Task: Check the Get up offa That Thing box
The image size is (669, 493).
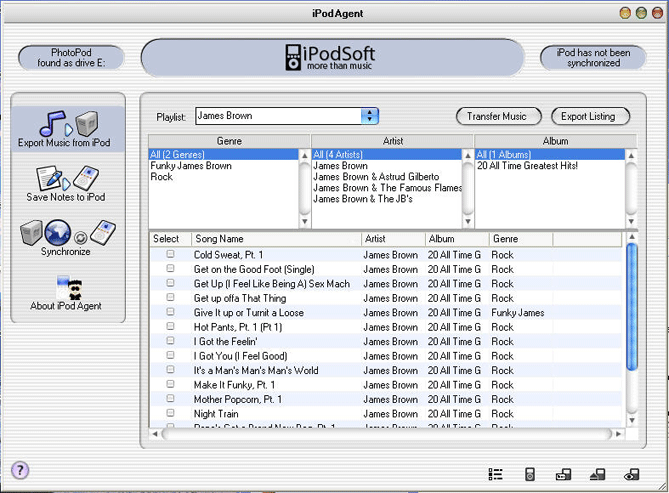Action: pyautogui.click(x=170, y=297)
